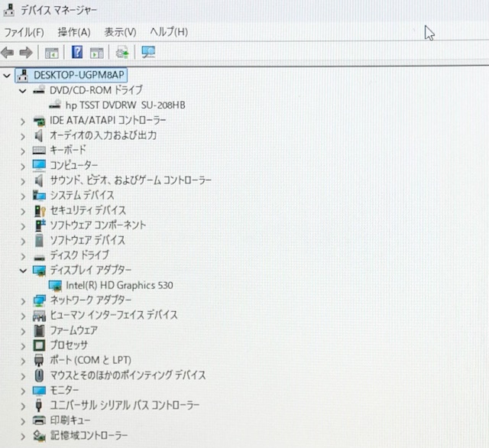
Task: Click the DVD/CD-ROM ドライブ category icon
Action: (x=39, y=90)
